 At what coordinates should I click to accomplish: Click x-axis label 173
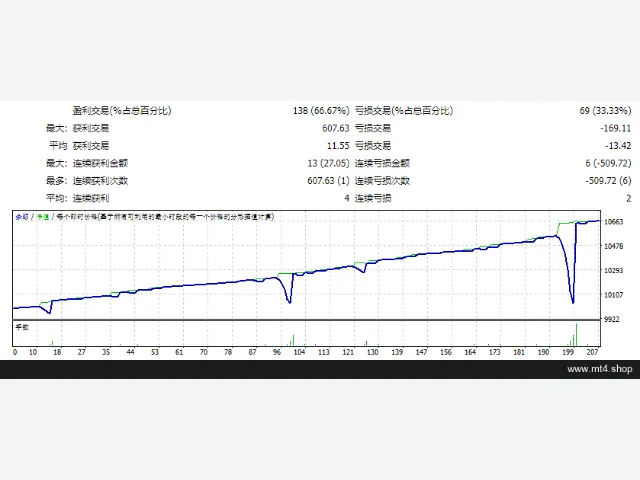click(495, 352)
